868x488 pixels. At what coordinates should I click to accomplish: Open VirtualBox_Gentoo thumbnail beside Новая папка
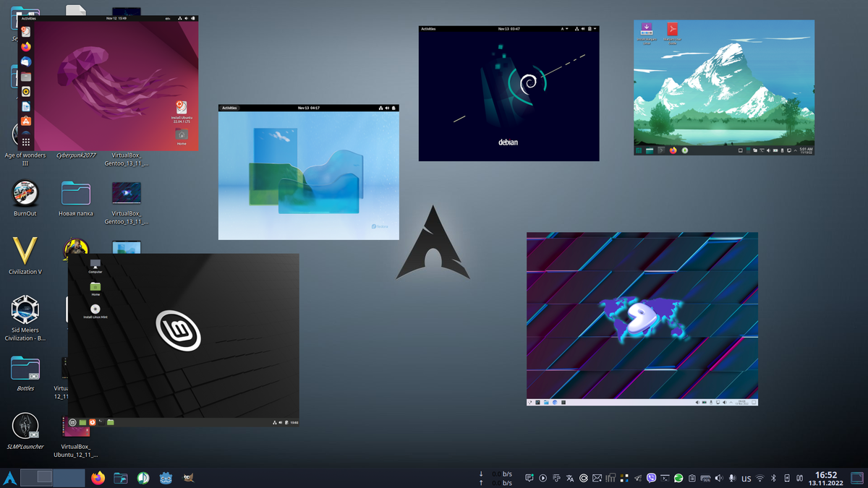tap(127, 202)
